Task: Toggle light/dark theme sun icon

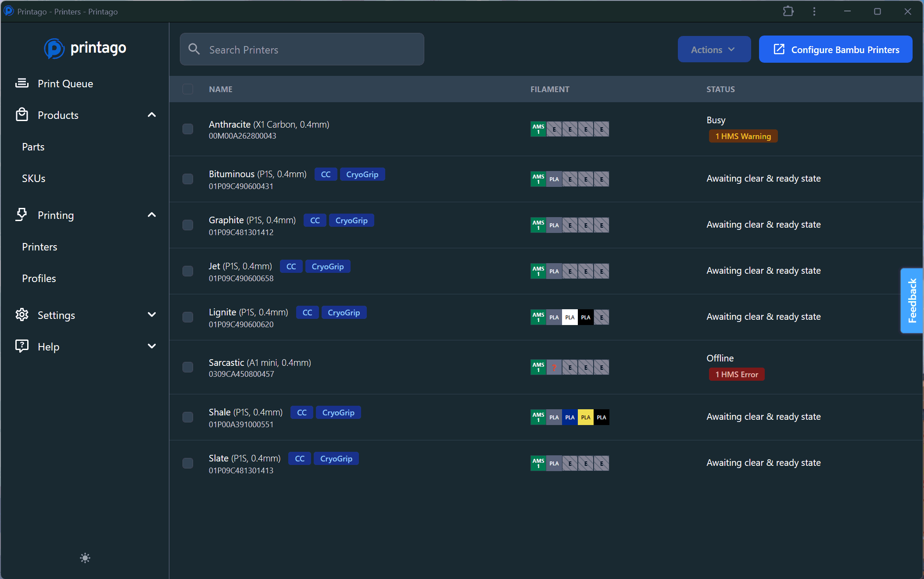Action: [x=85, y=558]
